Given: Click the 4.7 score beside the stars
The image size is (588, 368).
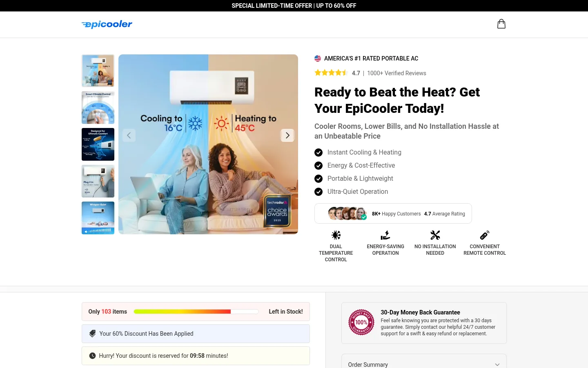Looking at the screenshot, I should 356,73.
